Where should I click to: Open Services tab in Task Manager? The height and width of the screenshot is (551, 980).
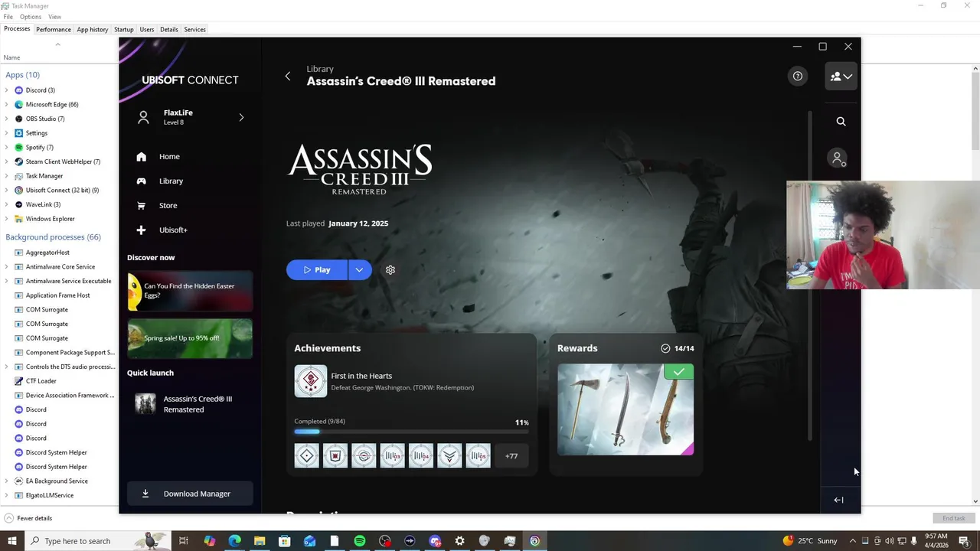[x=194, y=29]
